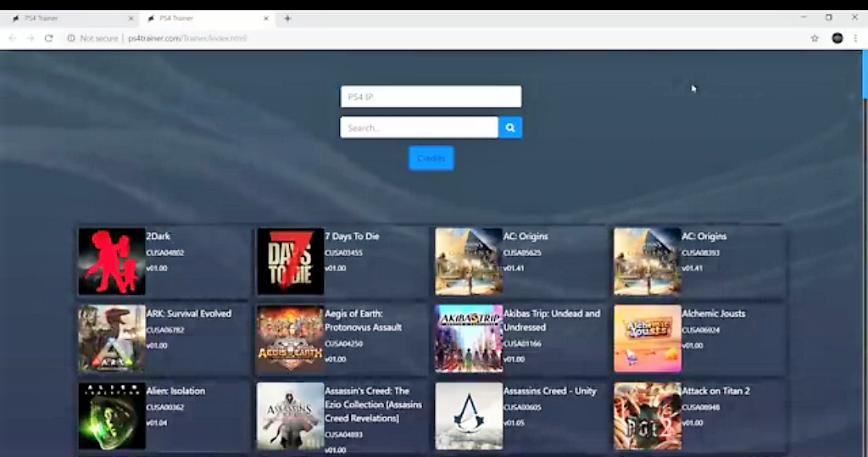Select the Assassins Creed - Unity title
Screen dimensions: 868x457
point(549,391)
